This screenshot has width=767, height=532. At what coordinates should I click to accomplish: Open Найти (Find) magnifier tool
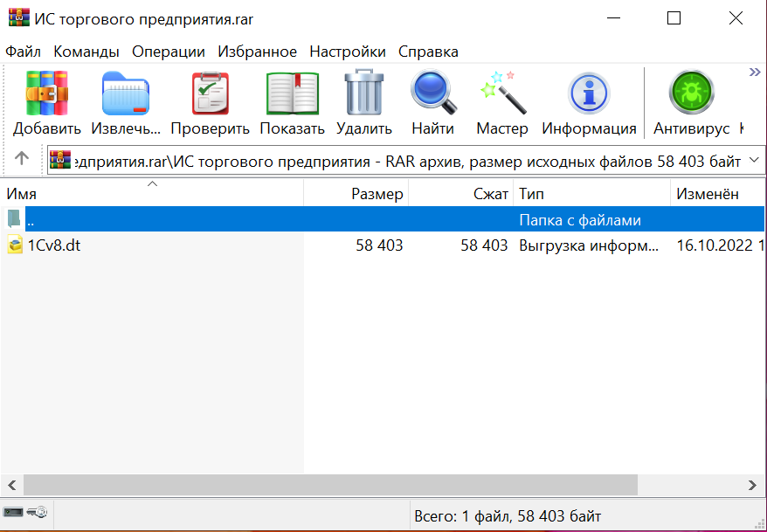pos(433,94)
